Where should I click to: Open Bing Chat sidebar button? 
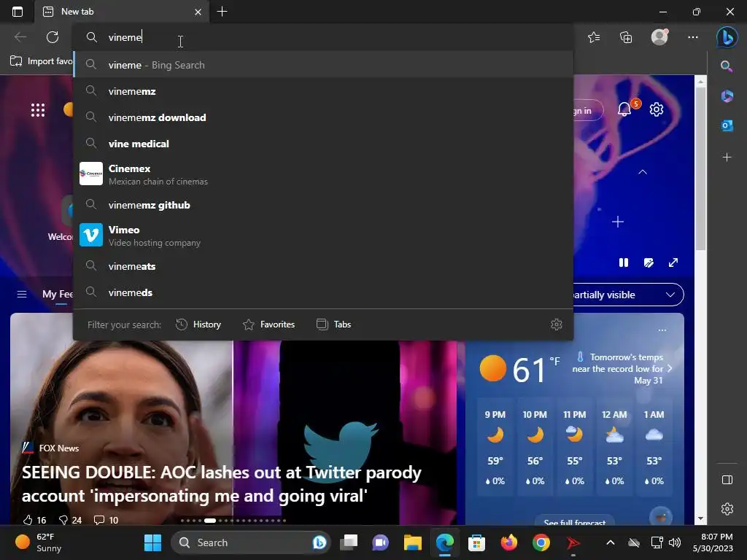[727, 37]
